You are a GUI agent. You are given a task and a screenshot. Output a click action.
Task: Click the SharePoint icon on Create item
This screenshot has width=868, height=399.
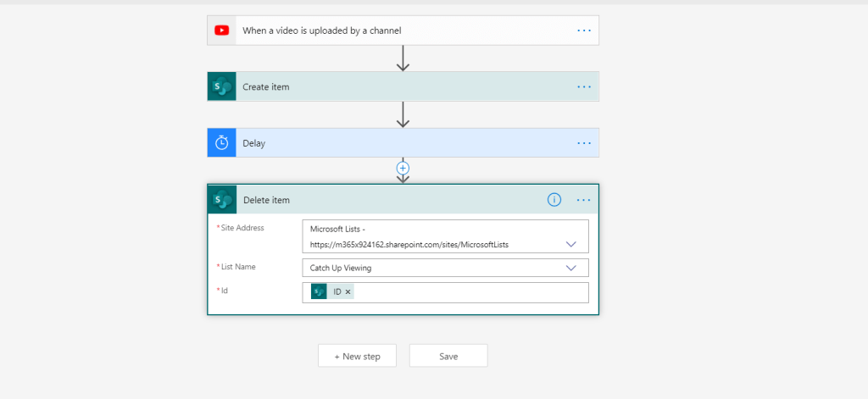pos(221,86)
